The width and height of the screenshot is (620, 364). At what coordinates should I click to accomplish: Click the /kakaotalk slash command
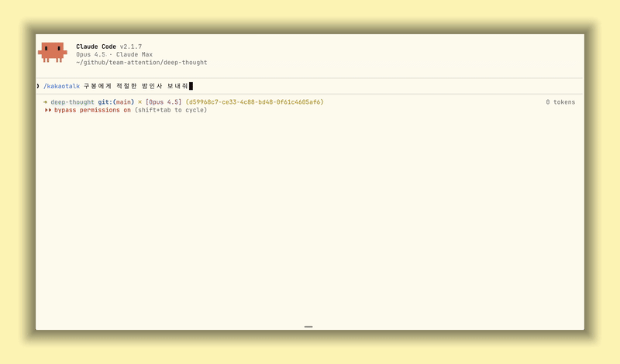click(61, 86)
